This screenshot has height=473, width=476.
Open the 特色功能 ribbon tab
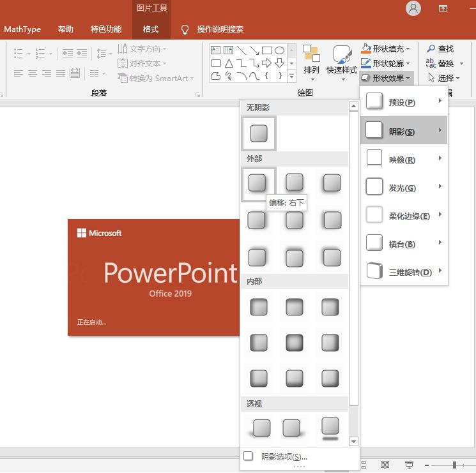(x=106, y=29)
